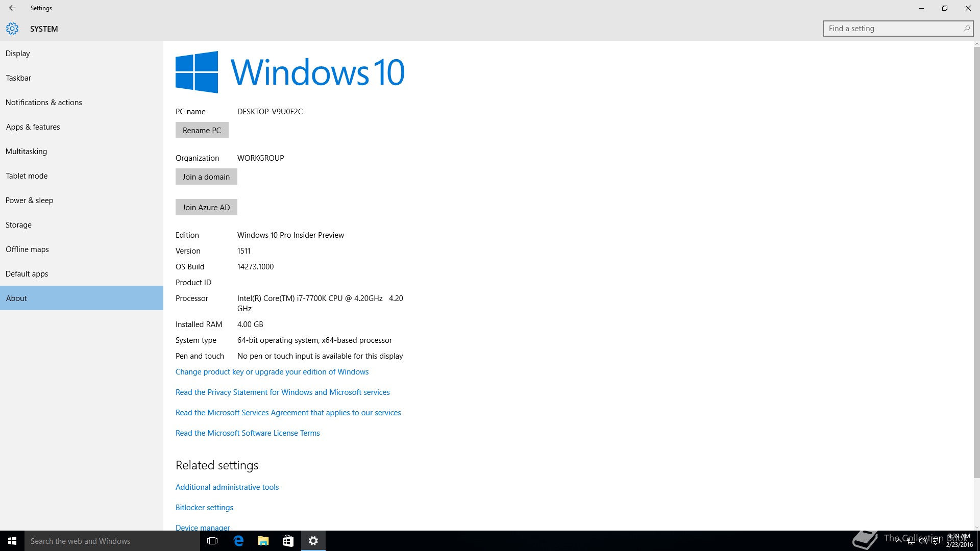Open Microsoft Services Agreement link

pyautogui.click(x=288, y=413)
